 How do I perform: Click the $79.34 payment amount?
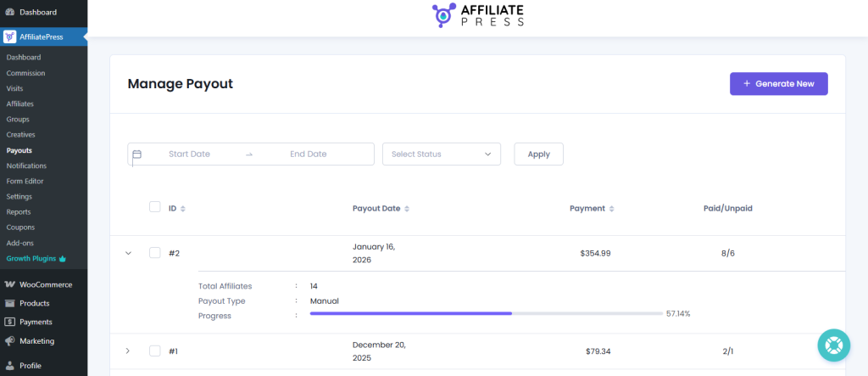[x=598, y=351]
